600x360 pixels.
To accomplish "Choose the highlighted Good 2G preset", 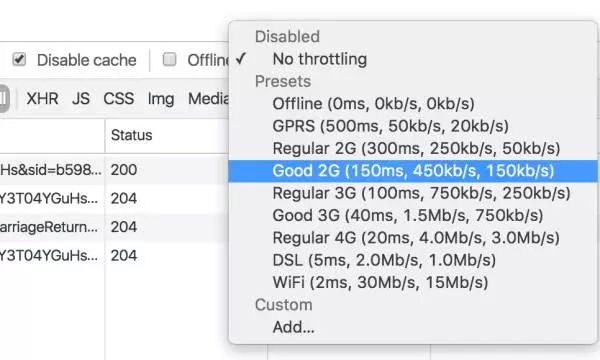I will click(x=413, y=171).
